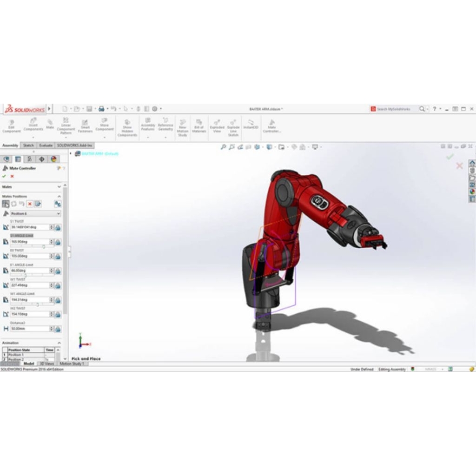Switch to ConfigurationManager panel tab
Screen dimensions: 476x476
point(30,159)
